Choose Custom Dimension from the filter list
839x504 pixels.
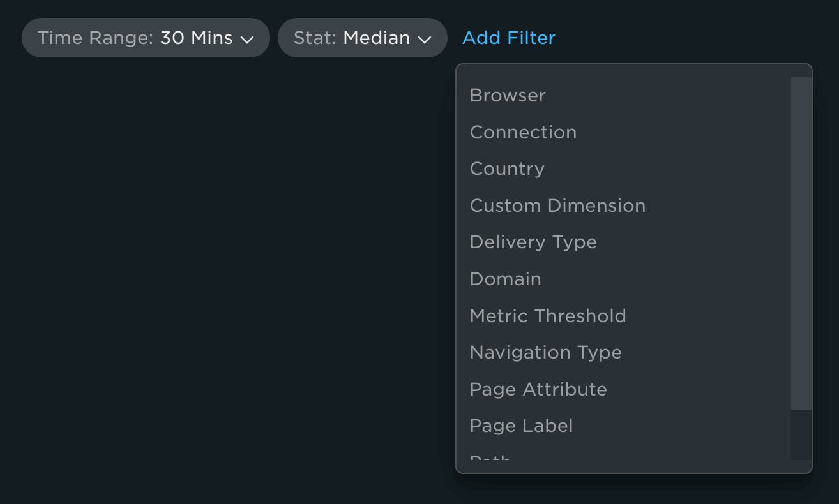click(557, 205)
